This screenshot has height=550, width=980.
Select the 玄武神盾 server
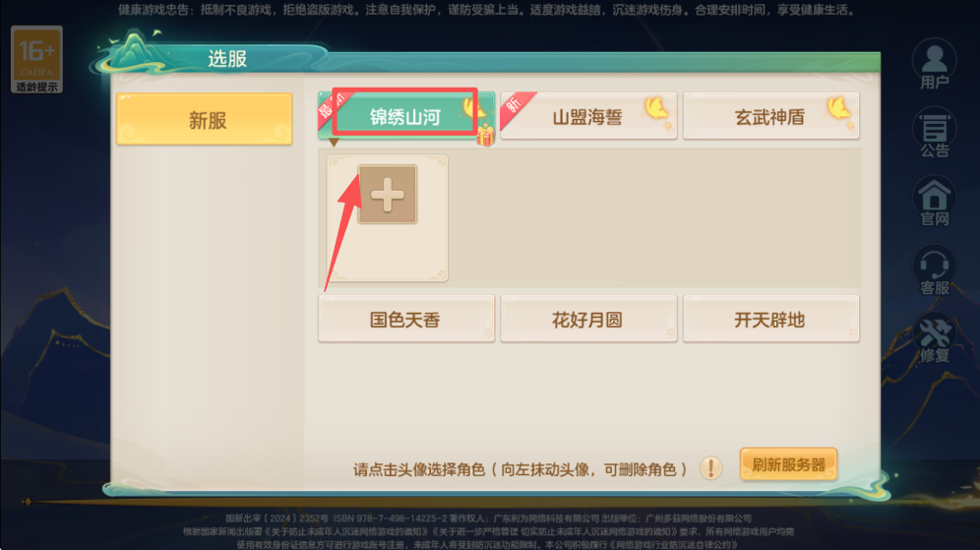click(770, 116)
